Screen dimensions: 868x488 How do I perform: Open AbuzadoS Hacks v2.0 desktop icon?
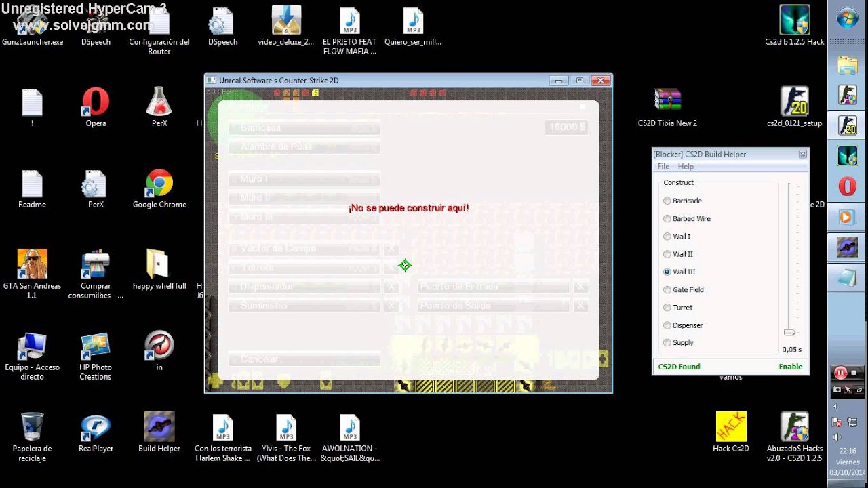[x=795, y=437]
